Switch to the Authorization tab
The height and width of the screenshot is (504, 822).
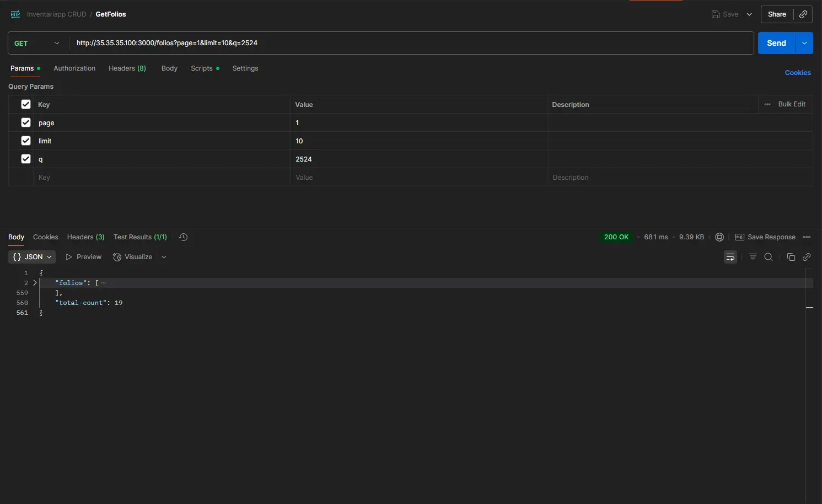(x=74, y=68)
